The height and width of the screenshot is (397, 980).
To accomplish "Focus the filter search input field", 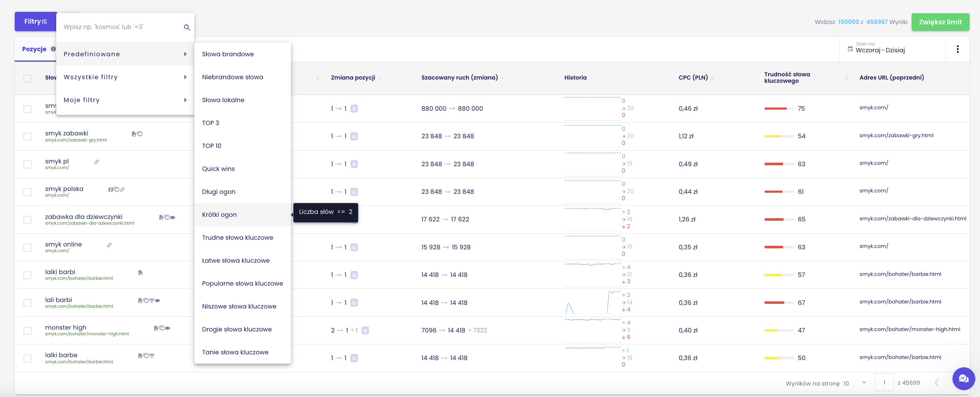I will 122,27.
